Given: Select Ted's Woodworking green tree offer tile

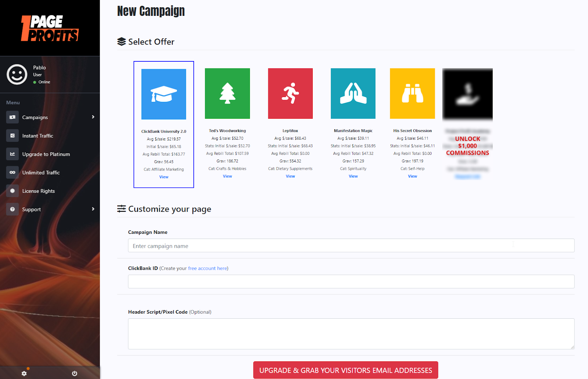Looking at the screenshot, I should [x=227, y=93].
